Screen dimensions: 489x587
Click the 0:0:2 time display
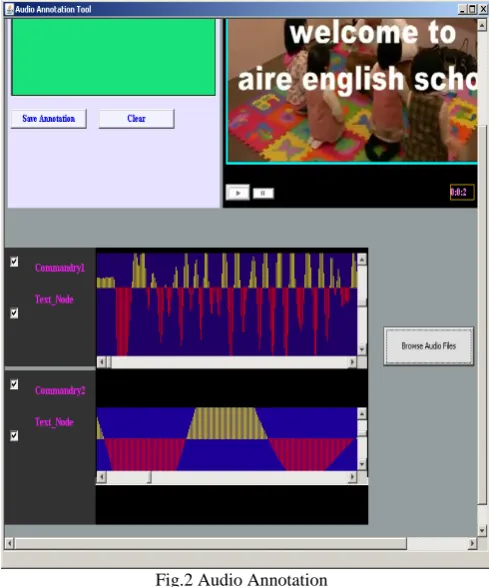(462, 192)
